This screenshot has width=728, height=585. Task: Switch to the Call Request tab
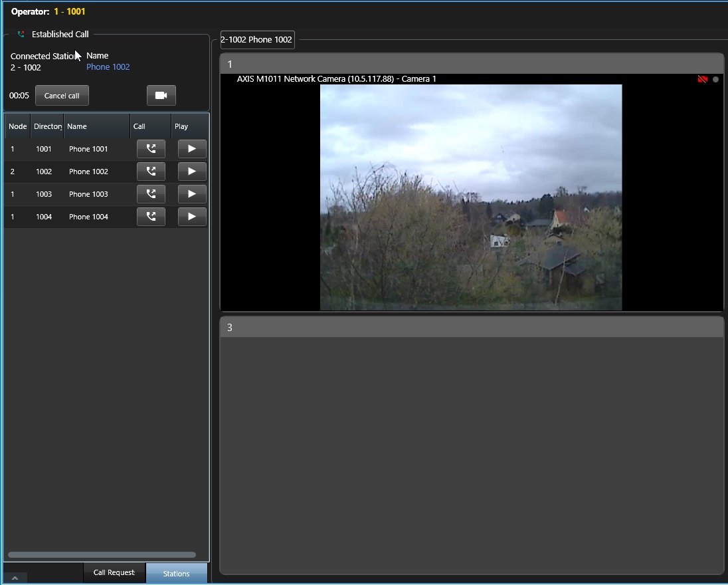(114, 573)
